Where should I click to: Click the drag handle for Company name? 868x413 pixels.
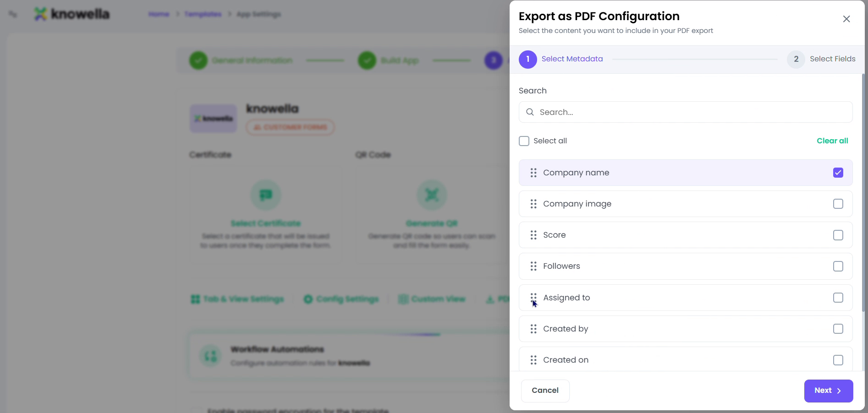(x=533, y=173)
